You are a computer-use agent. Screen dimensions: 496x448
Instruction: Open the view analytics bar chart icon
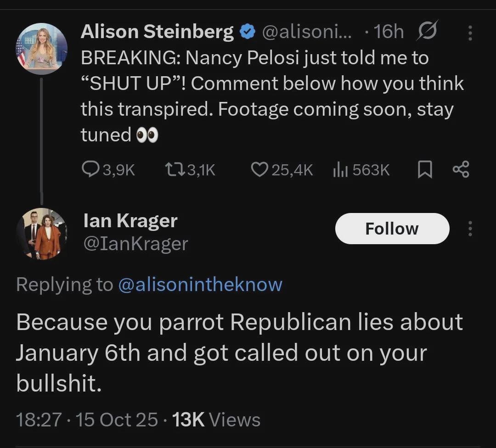[x=340, y=170]
